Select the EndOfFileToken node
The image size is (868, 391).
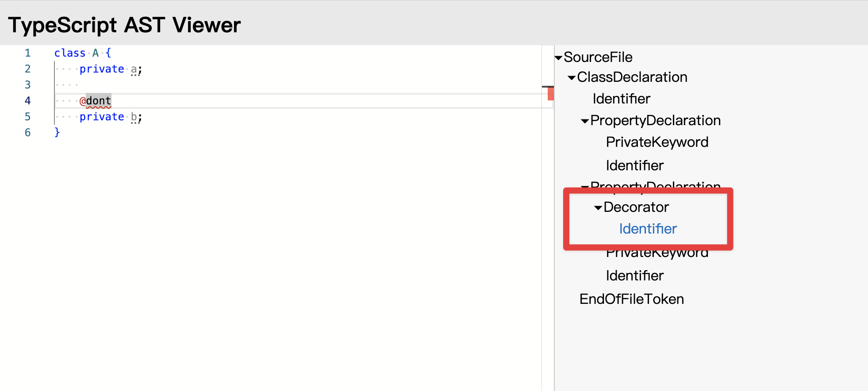(x=631, y=299)
